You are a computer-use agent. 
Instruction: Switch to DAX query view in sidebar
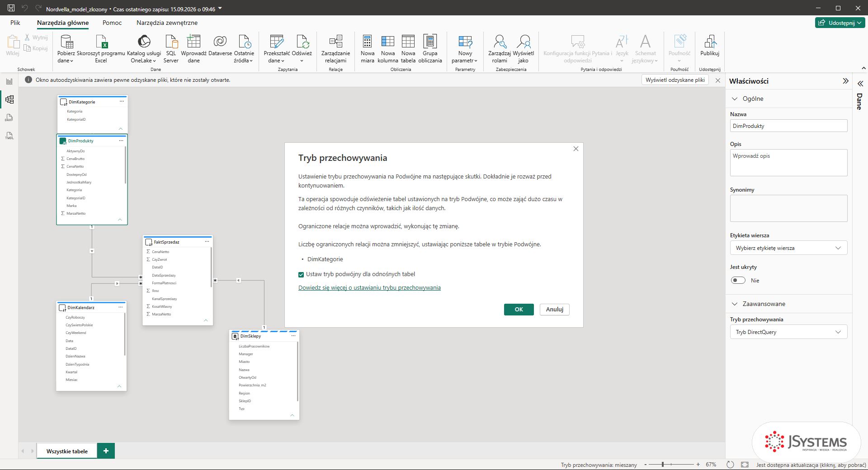[x=9, y=118]
